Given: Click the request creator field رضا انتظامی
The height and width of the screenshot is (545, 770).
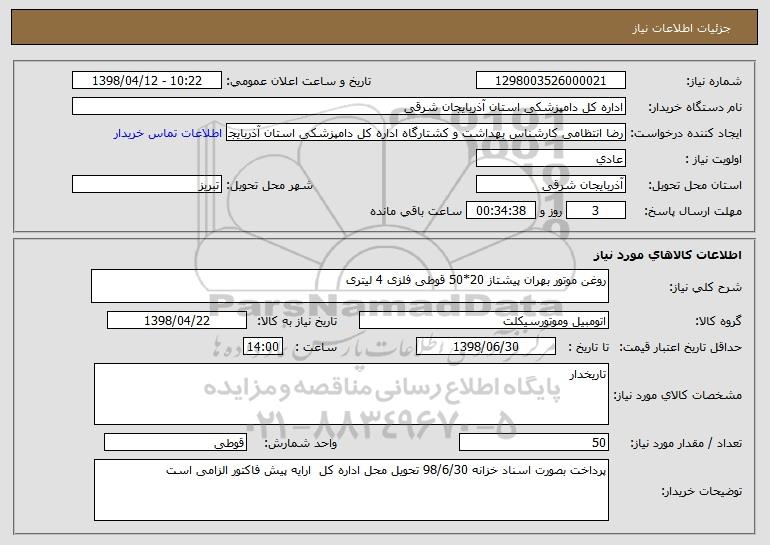Looking at the screenshot, I should coord(426,133).
